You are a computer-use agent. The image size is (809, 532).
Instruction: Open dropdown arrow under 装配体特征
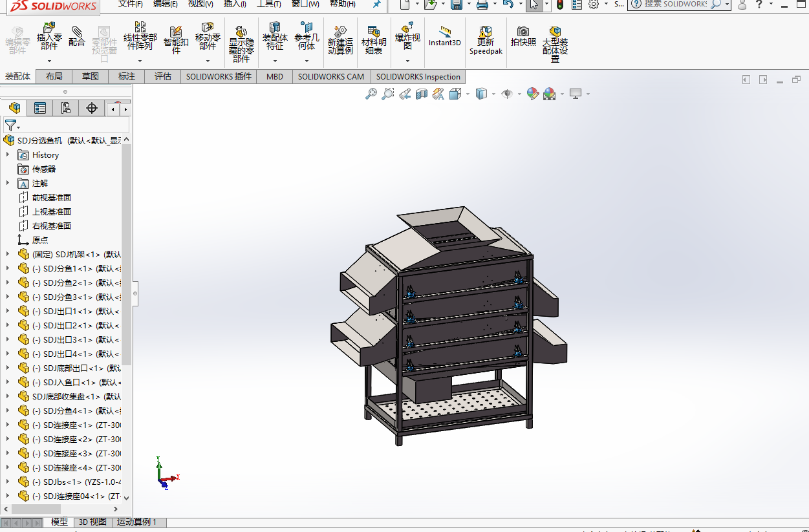pos(275,61)
